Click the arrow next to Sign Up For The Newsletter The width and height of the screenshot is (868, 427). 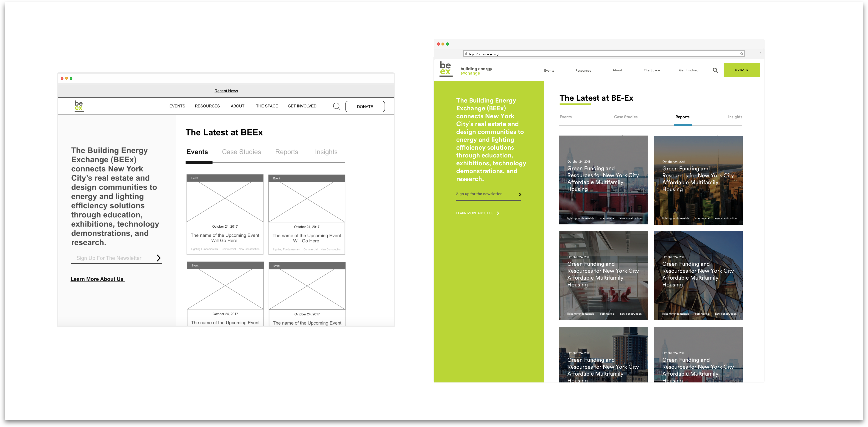point(158,258)
